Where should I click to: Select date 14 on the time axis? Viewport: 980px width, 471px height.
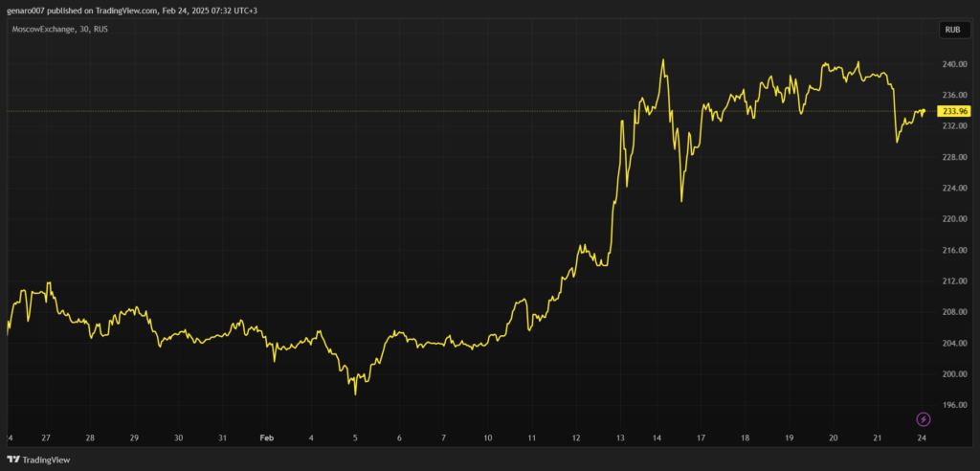coord(657,437)
